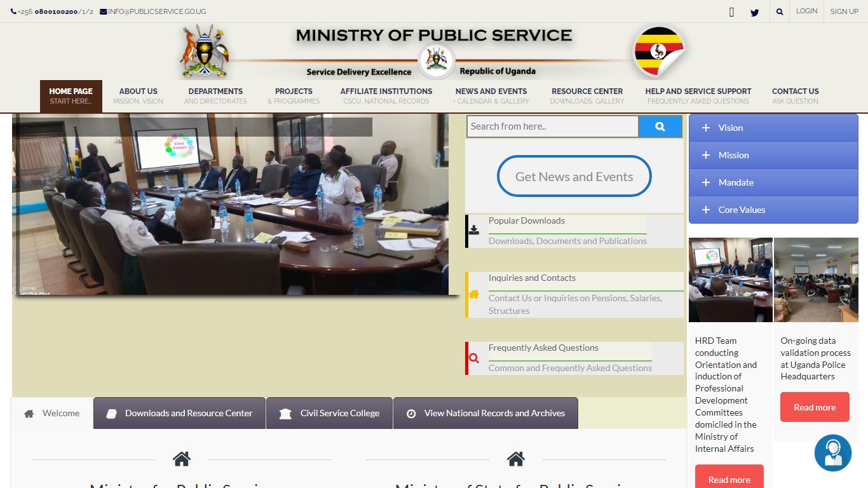Click the clock icon on the National Records tab
This screenshot has height=488, width=868.
(411, 414)
